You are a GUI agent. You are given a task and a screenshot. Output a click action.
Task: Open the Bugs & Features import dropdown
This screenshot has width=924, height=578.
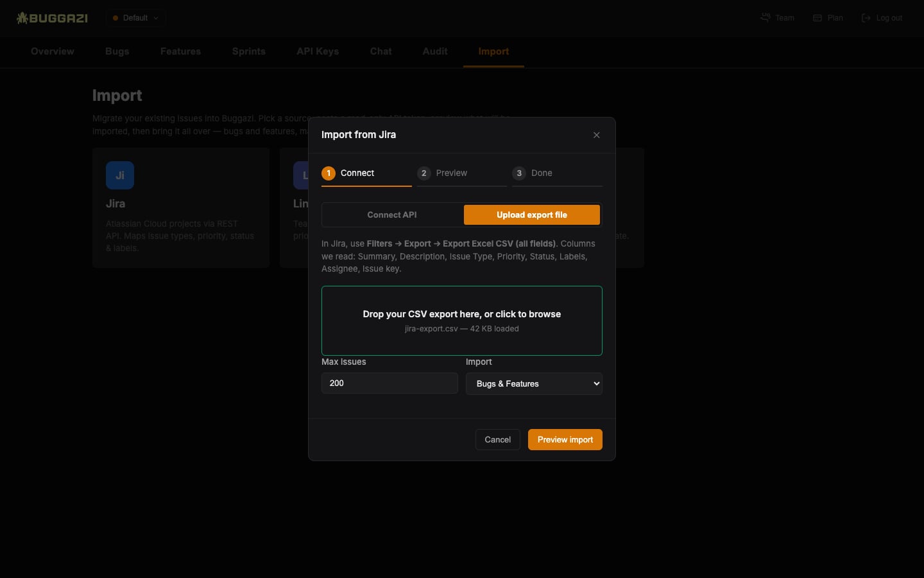(534, 383)
